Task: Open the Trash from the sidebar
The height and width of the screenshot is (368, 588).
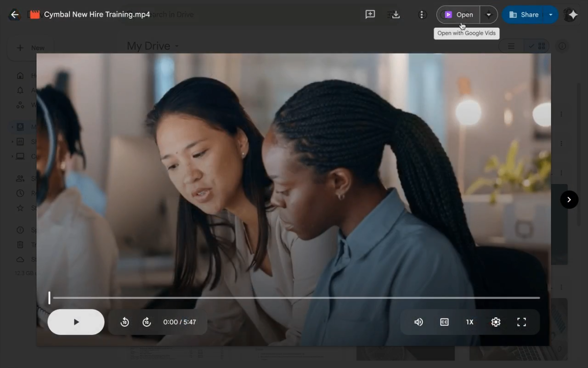Action: 20,244
